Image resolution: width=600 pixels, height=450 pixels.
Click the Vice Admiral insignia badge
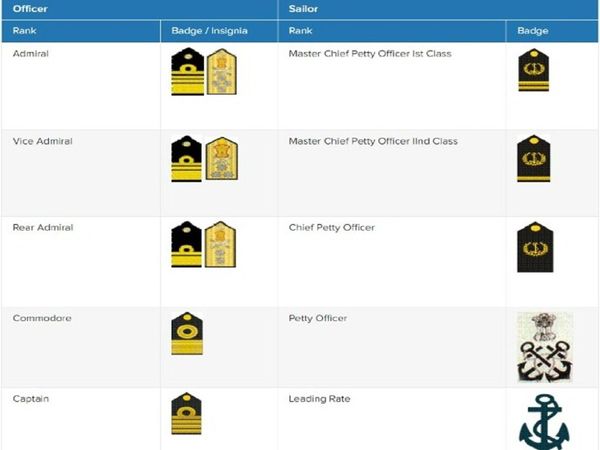point(204,158)
